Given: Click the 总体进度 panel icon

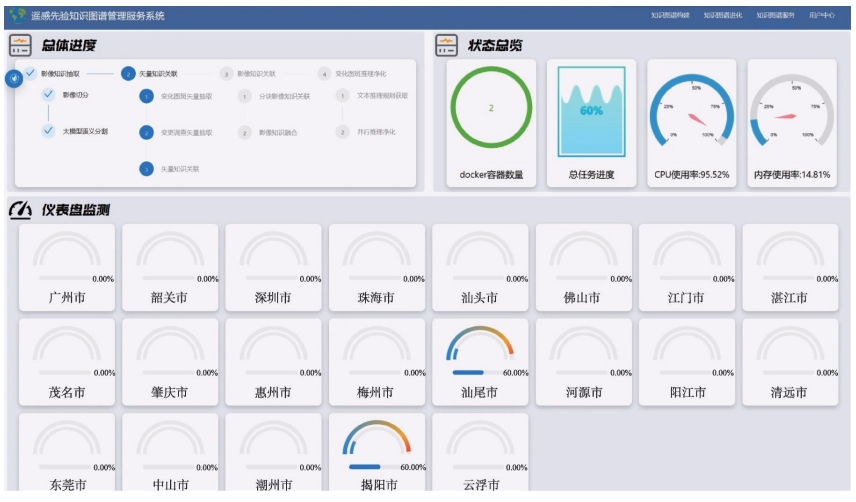Looking at the screenshot, I should point(20,45).
